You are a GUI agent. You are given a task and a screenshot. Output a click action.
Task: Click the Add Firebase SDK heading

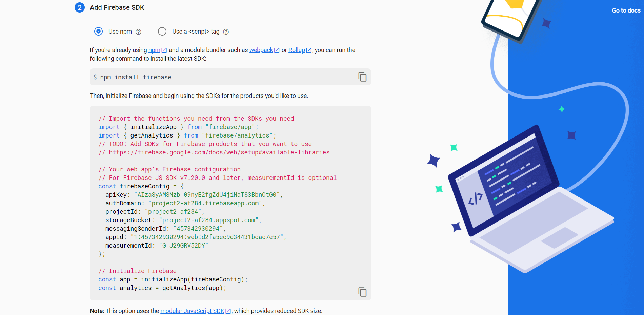(117, 7)
